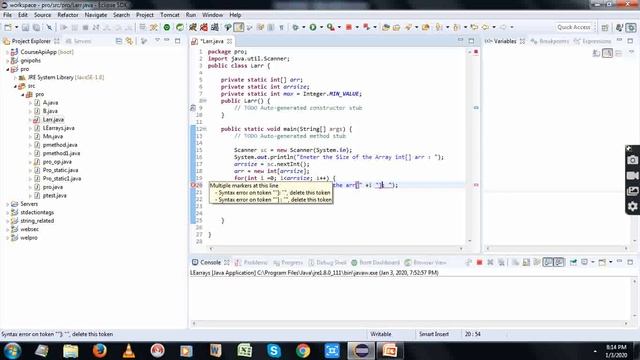Open the File menu
The image size is (640, 360).
tap(7, 15)
